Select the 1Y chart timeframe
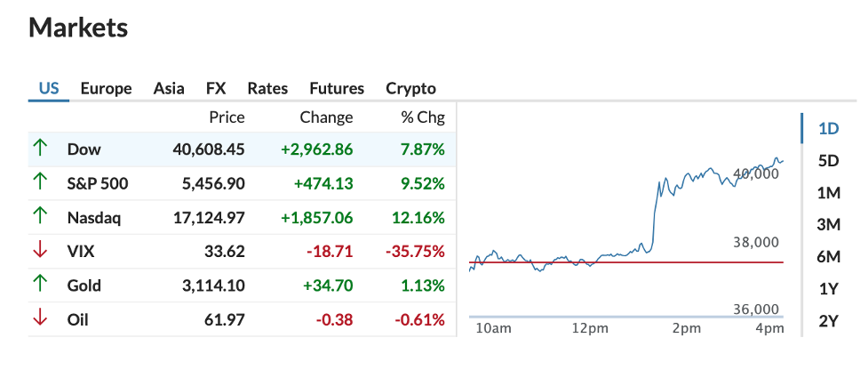868x370 pixels. coord(828,289)
